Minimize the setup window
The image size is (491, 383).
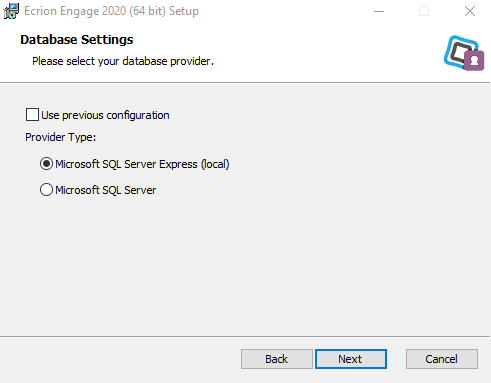(379, 11)
